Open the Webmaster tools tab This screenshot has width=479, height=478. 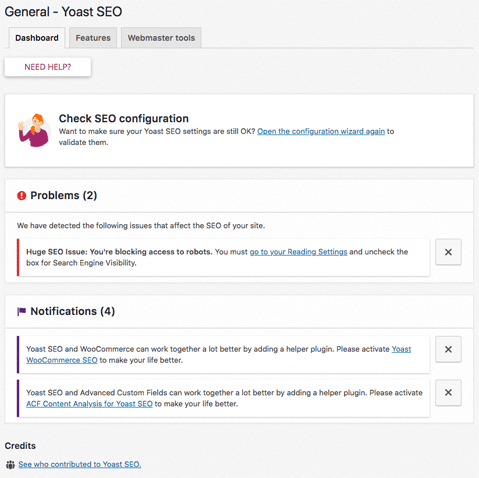pos(161,38)
